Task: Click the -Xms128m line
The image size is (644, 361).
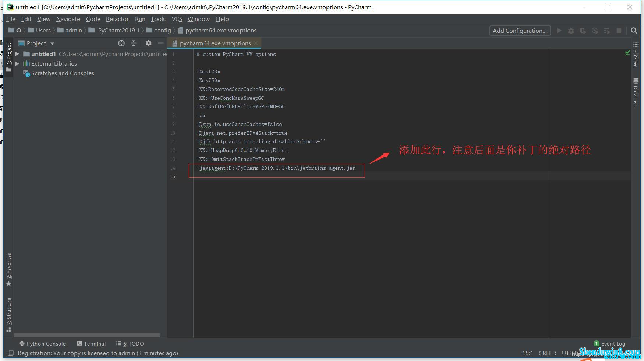Action: click(208, 71)
